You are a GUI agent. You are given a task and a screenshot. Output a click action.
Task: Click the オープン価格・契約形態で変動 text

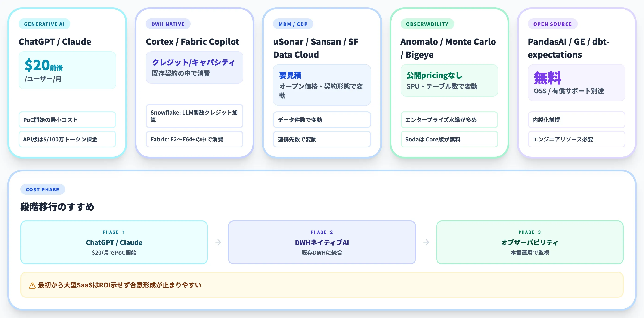point(321,91)
